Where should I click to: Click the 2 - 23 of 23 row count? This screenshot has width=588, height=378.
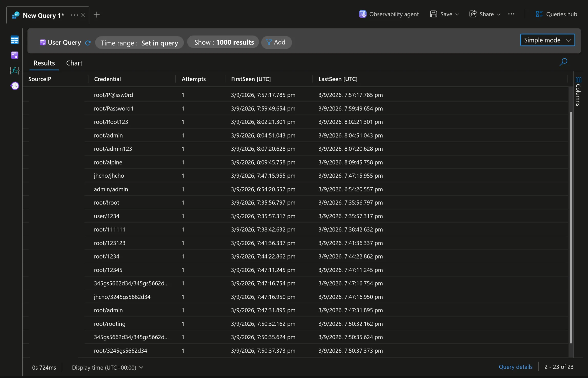click(559, 367)
